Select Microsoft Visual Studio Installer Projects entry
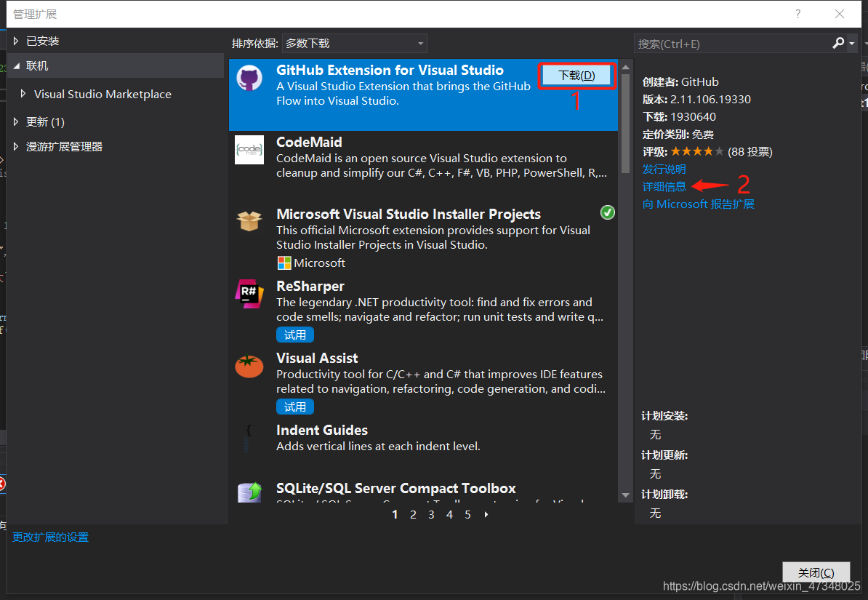The width and height of the screenshot is (868, 600). click(x=424, y=239)
